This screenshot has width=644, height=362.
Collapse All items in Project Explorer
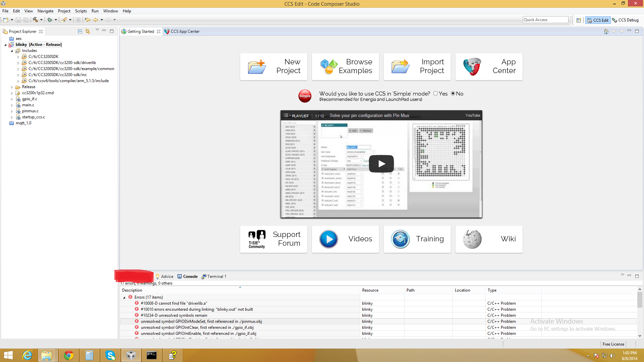[80, 31]
